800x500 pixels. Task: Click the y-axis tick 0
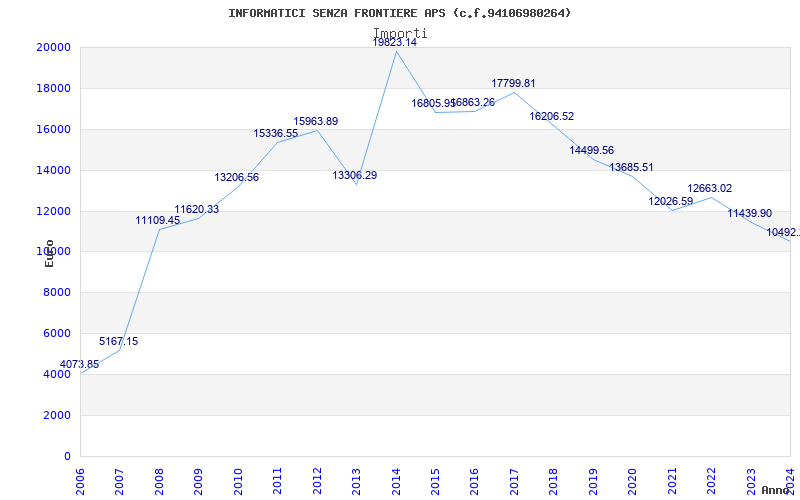[67, 456]
